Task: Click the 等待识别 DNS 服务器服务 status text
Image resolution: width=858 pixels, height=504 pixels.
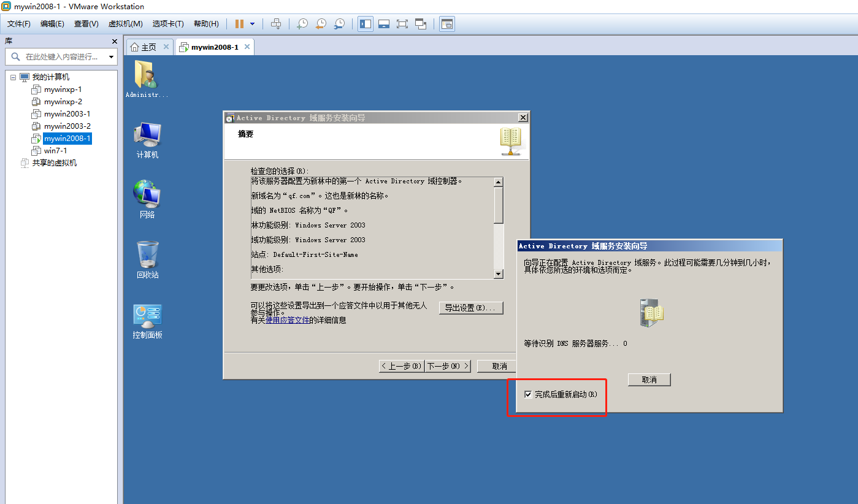Action: (575, 343)
